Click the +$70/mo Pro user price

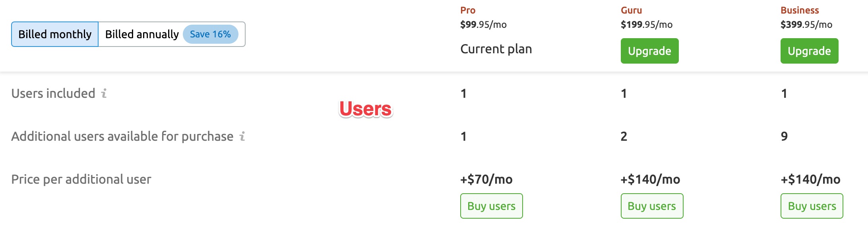(486, 179)
